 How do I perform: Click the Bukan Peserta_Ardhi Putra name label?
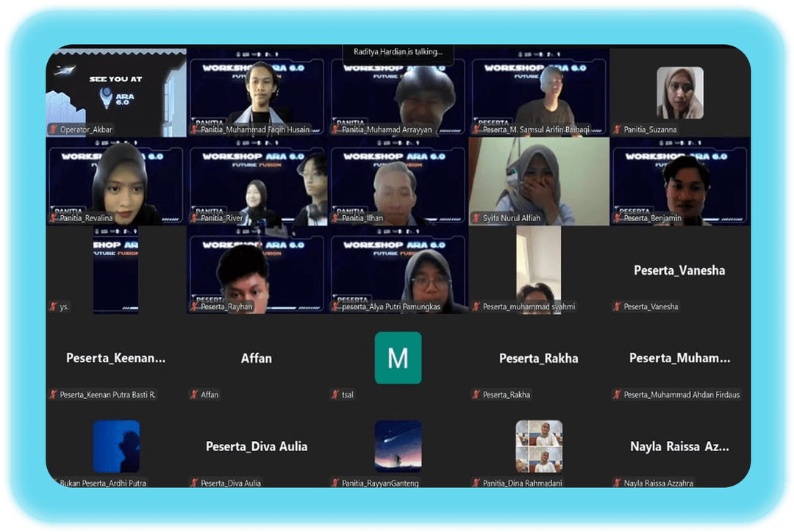click(104, 484)
